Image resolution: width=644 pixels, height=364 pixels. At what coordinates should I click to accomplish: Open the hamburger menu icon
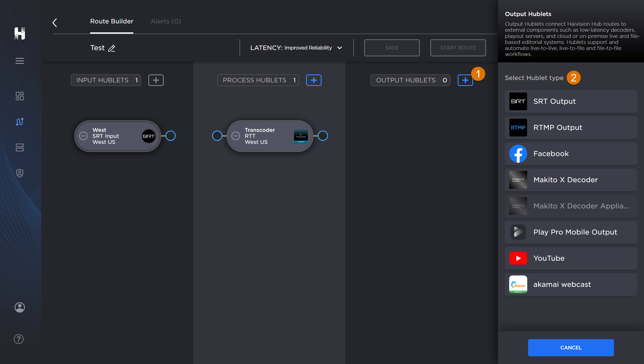(20, 61)
